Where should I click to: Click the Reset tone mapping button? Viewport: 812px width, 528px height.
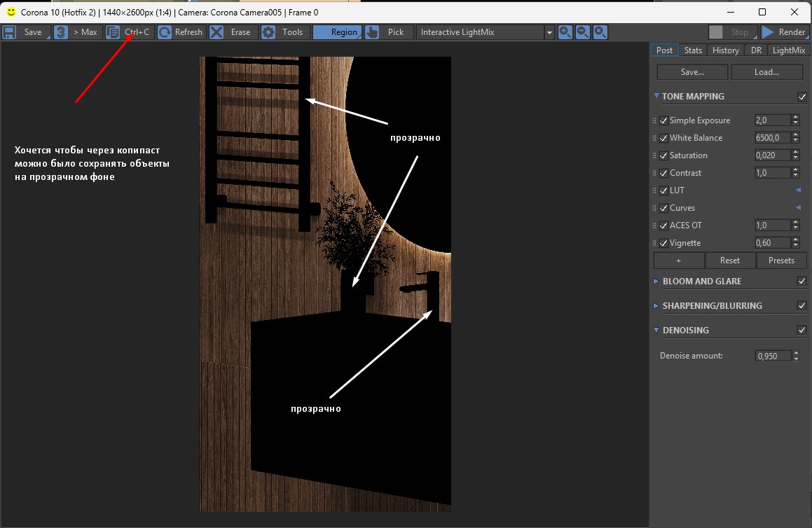[729, 260]
